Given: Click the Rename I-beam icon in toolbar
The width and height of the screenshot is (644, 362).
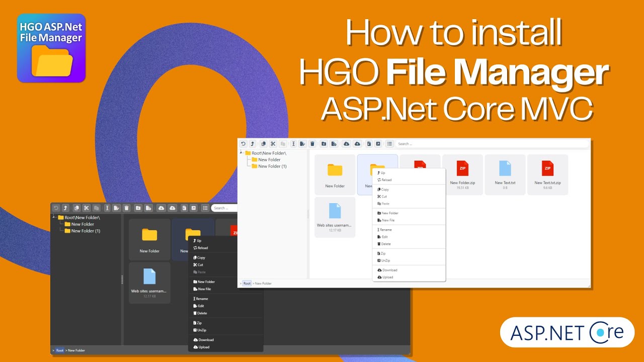Looking at the screenshot, I should click(293, 143).
